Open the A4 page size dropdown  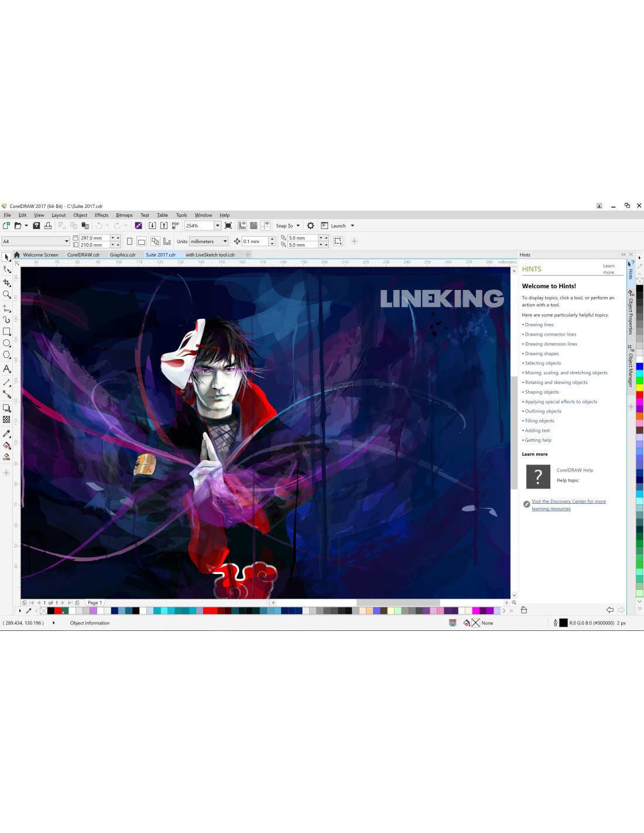pos(67,241)
